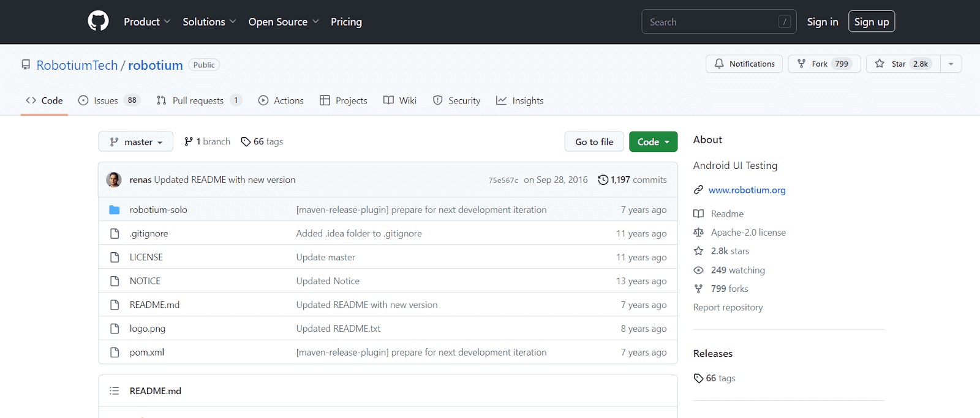Open the commits history clock link
The image size is (980, 418).
(632, 180)
